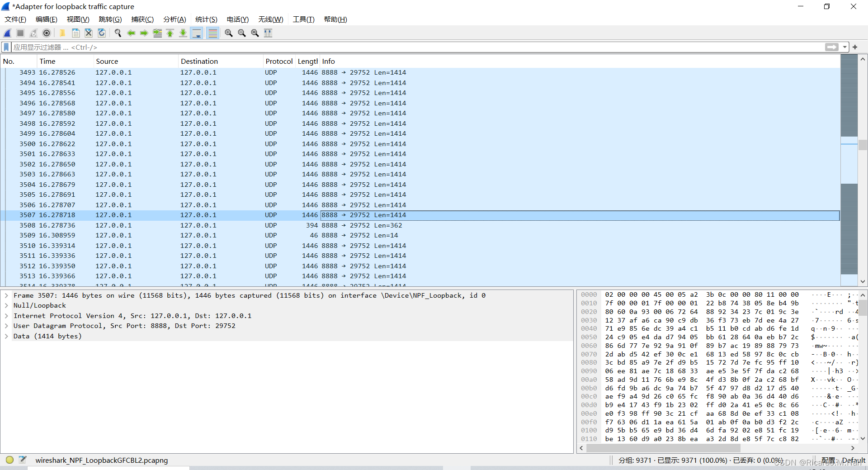Open capture options gear icon
868x470 pixels.
[x=47, y=33]
